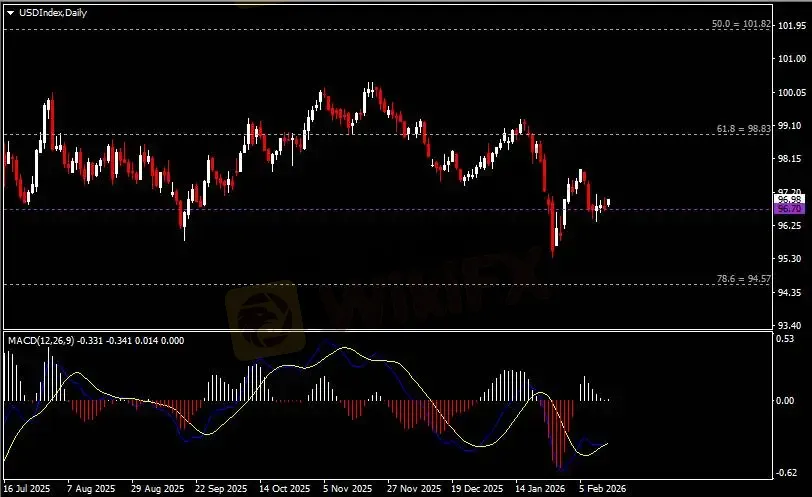Select the 78.6 = 94.57 Fibonacci label
812x497 pixels.
coord(744,279)
